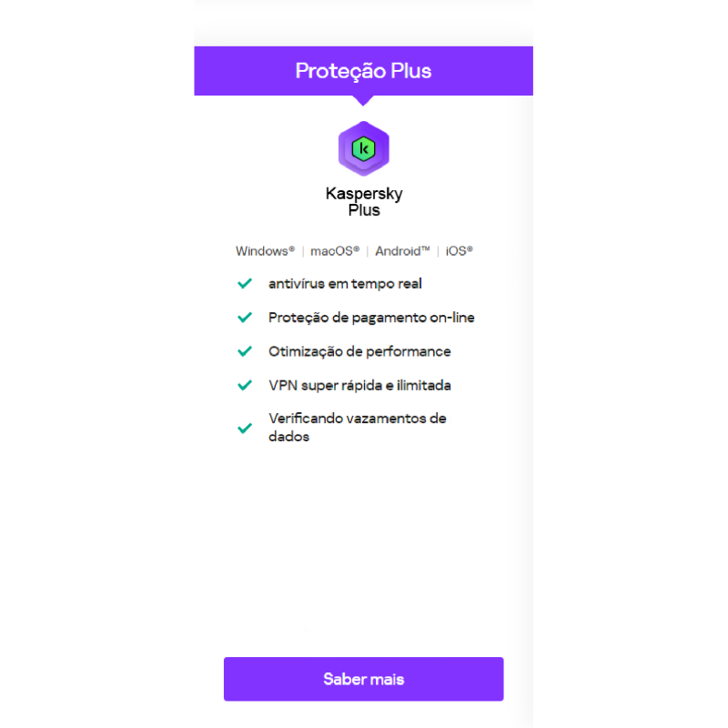Click the checkmark beside Verificando vazamentos de dados

pyautogui.click(x=245, y=428)
